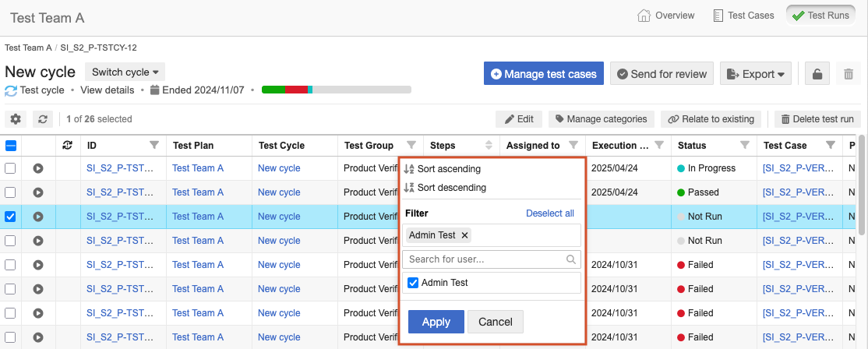The width and height of the screenshot is (868, 349).
Task: Open the Overview page
Action: [x=666, y=16]
